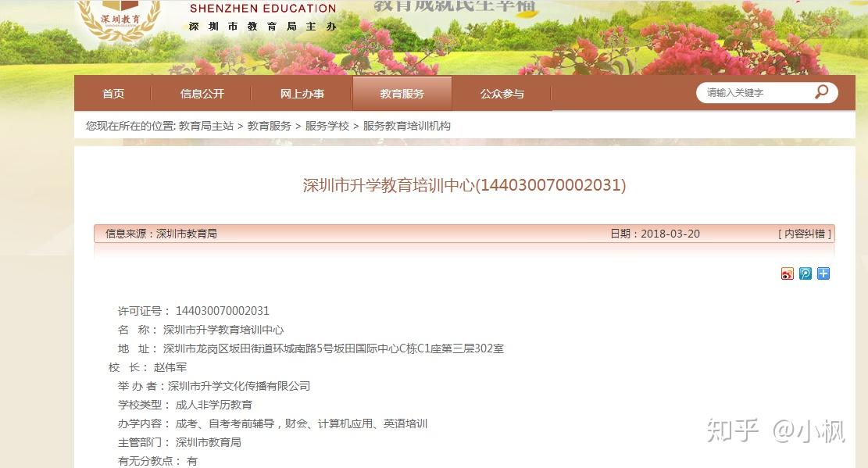Click the 信息来源：深圳市教育局 source label
This screenshot has width=868, height=468.
[160, 233]
